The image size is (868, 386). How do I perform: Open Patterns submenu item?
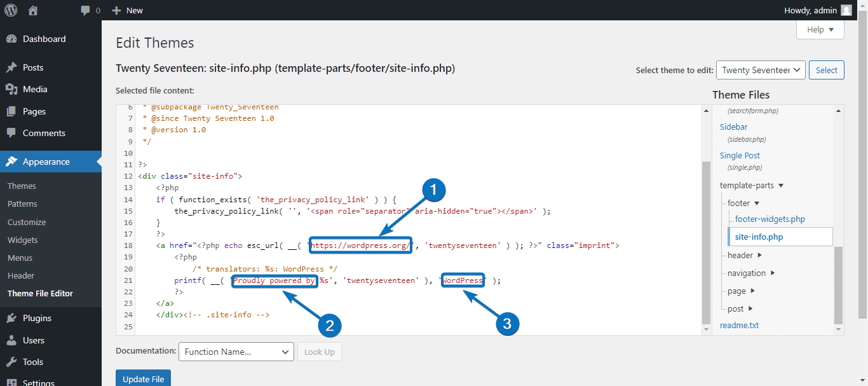(x=22, y=204)
